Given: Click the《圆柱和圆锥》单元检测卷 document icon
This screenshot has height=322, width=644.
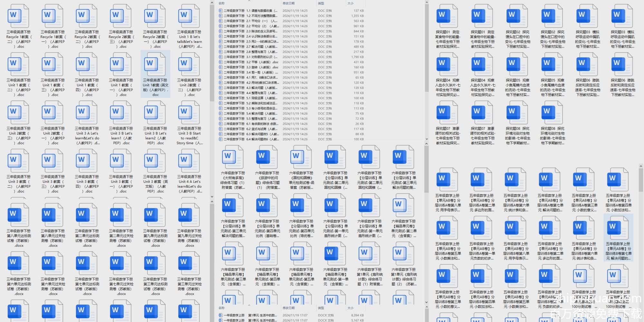Looking at the screenshot, I should coord(301,157).
